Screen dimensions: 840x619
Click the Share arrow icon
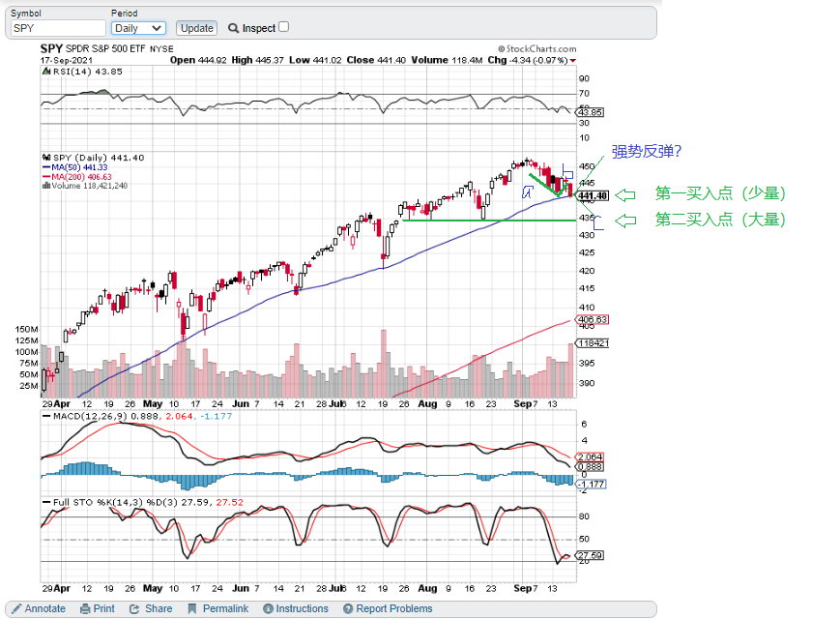pyautogui.click(x=135, y=608)
